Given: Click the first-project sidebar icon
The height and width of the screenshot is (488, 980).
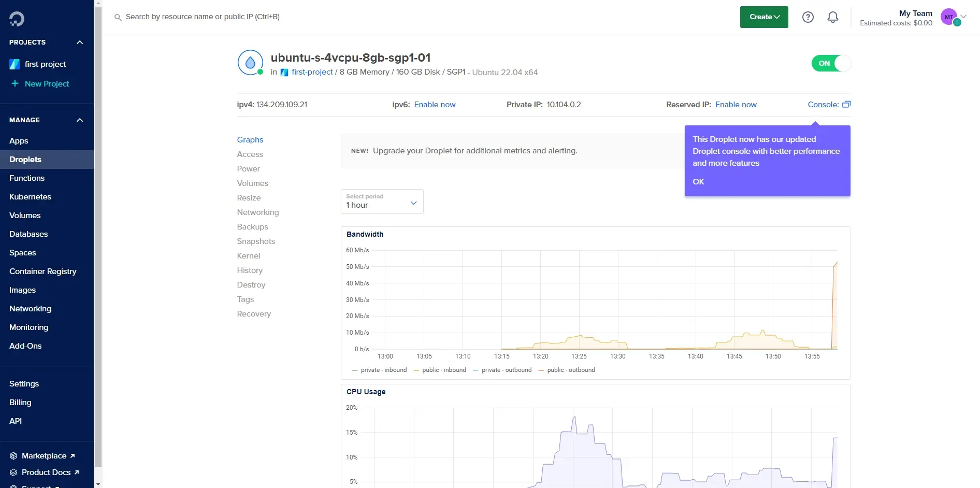Looking at the screenshot, I should [x=15, y=64].
